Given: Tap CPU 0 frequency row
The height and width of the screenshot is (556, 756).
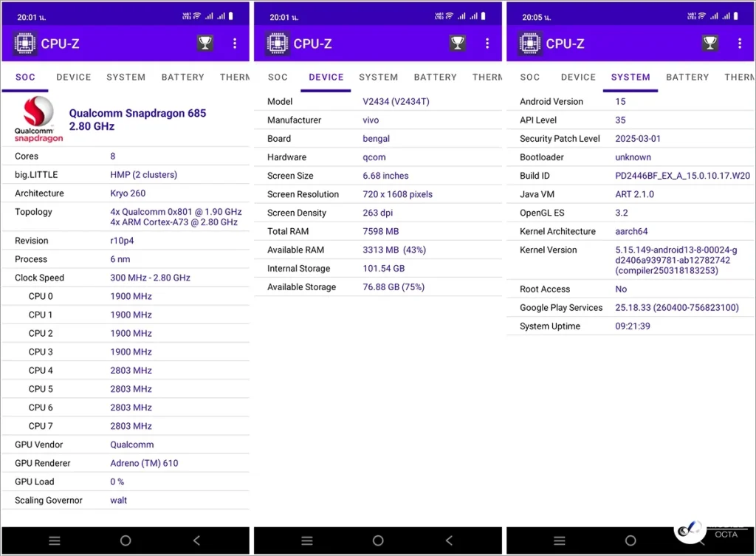Looking at the screenshot, I should (x=126, y=296).
